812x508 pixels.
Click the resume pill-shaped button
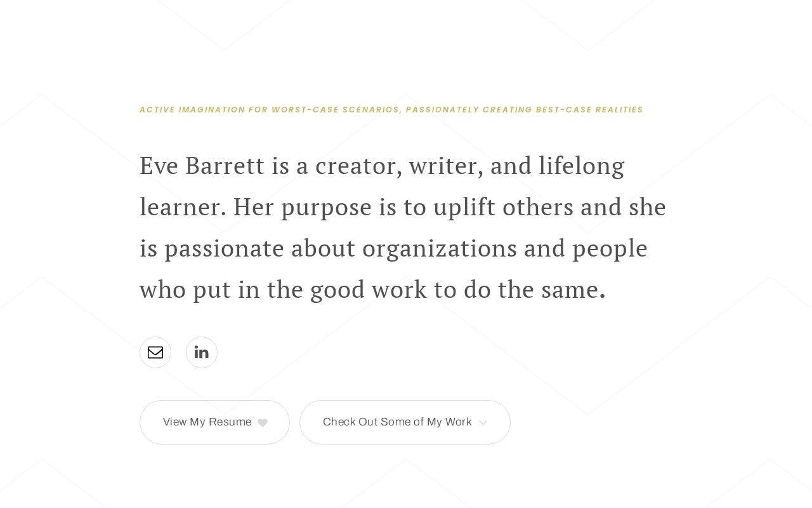tap(214, 422)
